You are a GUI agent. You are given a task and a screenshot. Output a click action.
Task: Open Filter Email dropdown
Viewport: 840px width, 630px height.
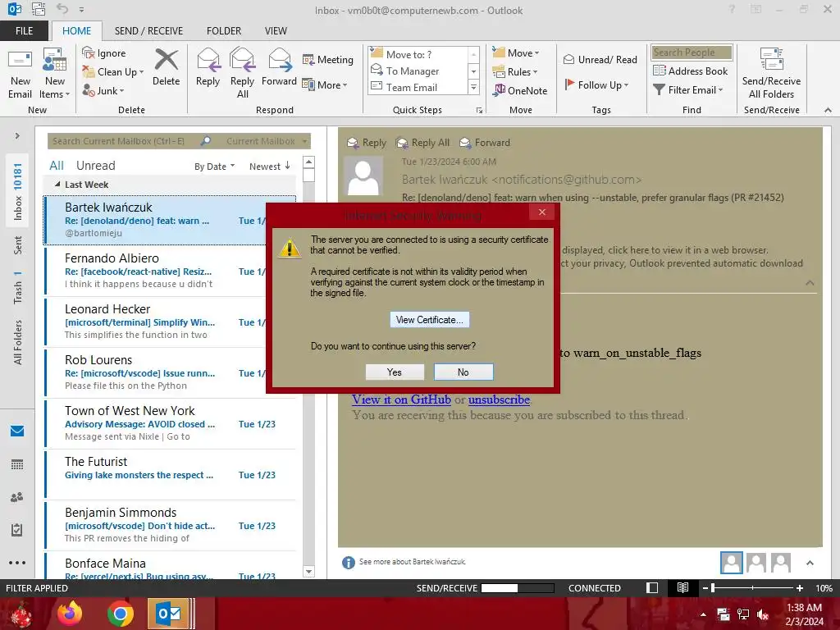pyautogui.click(x=688, y=89)
